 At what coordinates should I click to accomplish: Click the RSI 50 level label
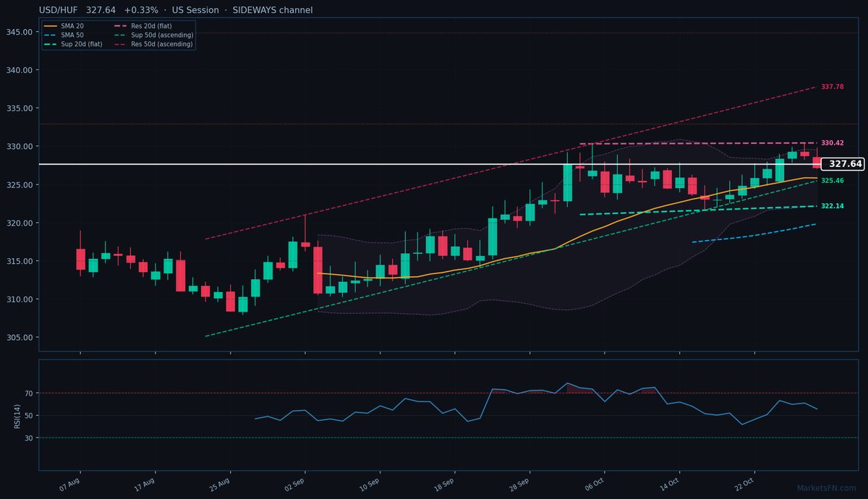click(29, 416)
